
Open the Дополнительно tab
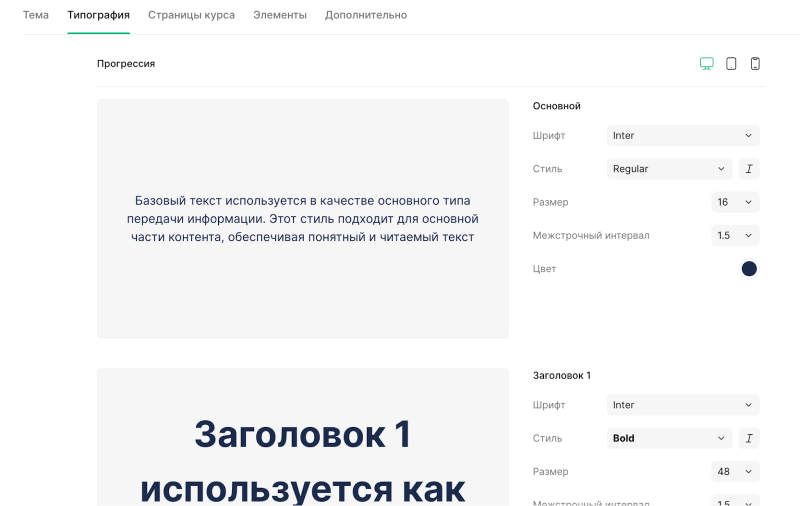tap(366, 16)
